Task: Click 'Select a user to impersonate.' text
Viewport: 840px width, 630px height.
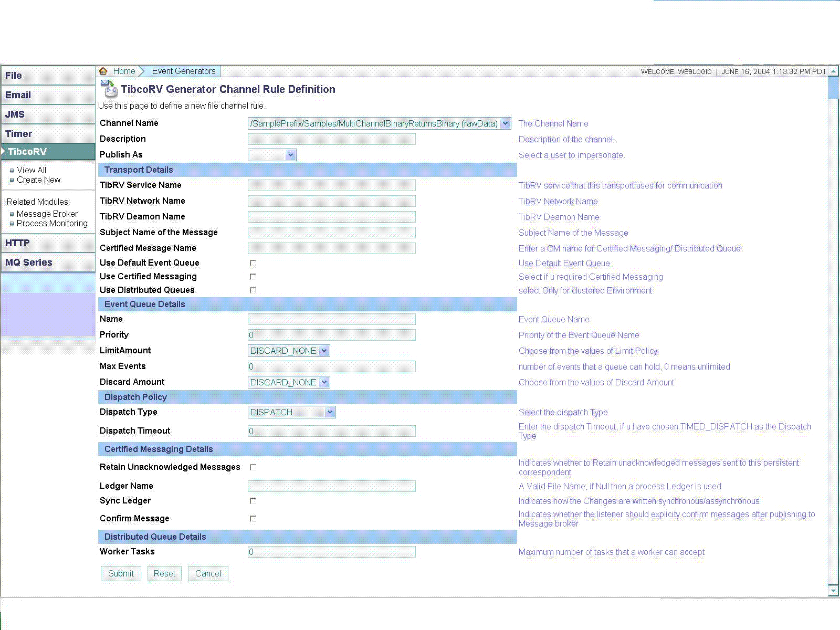Action: click(572, 155)
